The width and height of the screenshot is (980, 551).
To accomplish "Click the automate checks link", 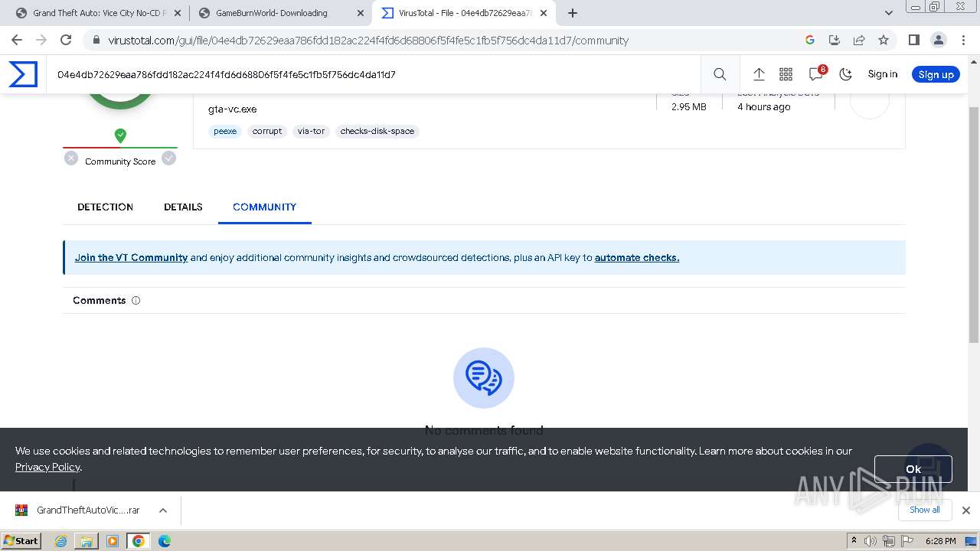I will click(637, 258).
